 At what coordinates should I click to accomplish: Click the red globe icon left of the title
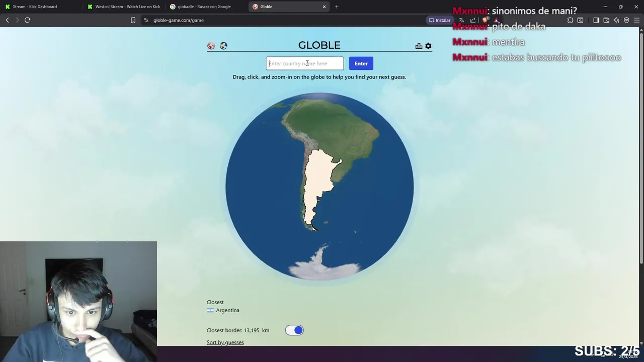[211, 46]
